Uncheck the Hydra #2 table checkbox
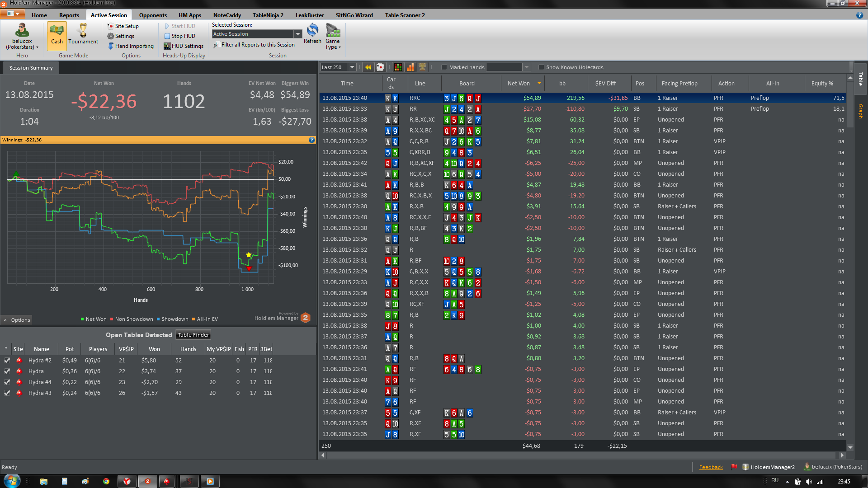 (7, 361)
